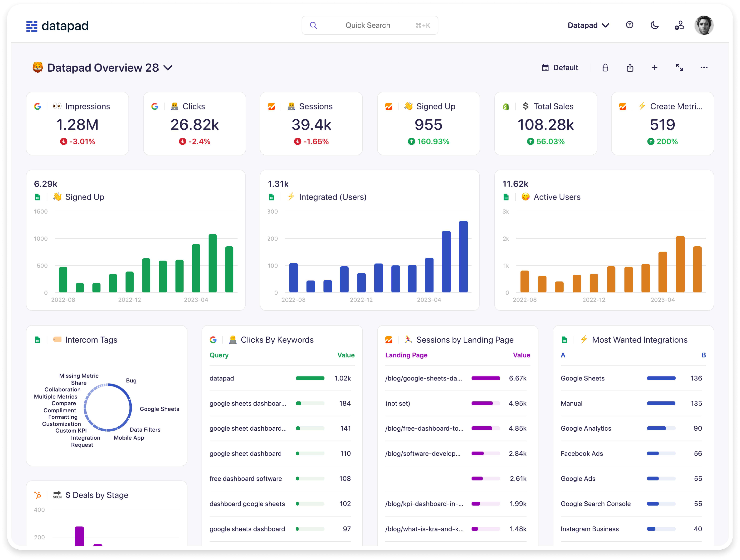Click Analytics icon on Create Metri... card
The width and height of the screenshot is (740, 560).
point(622,106)
